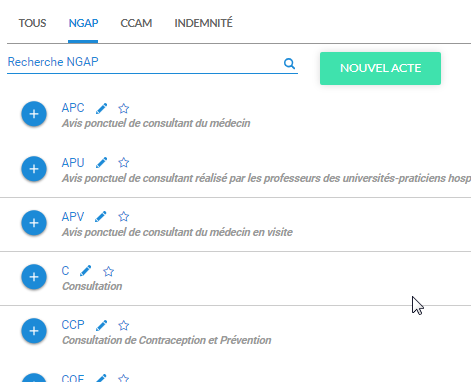Edit the APC act with pencil icon

point(102,108)
